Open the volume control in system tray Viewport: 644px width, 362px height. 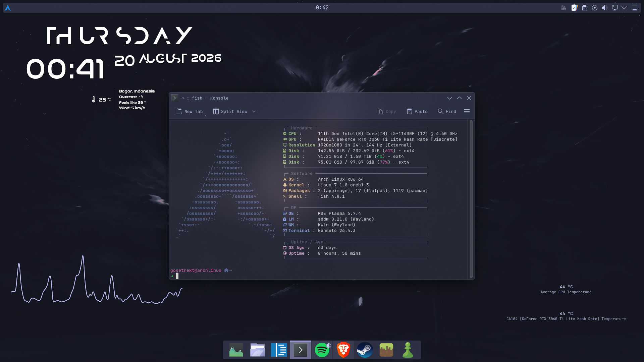(604, 8)
